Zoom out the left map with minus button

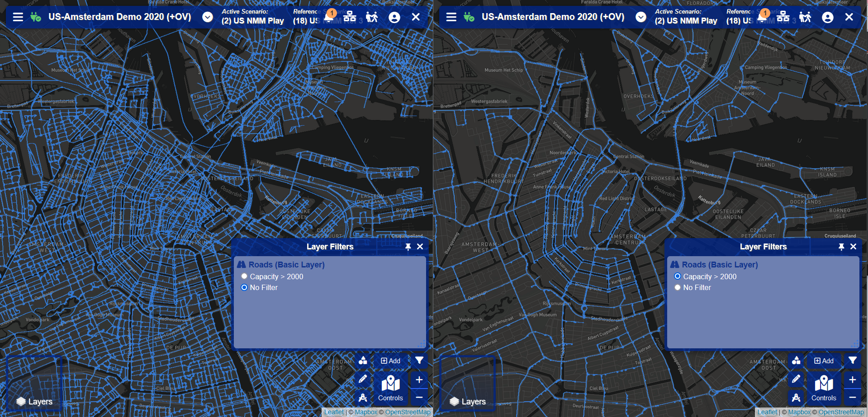pos(419,397)
